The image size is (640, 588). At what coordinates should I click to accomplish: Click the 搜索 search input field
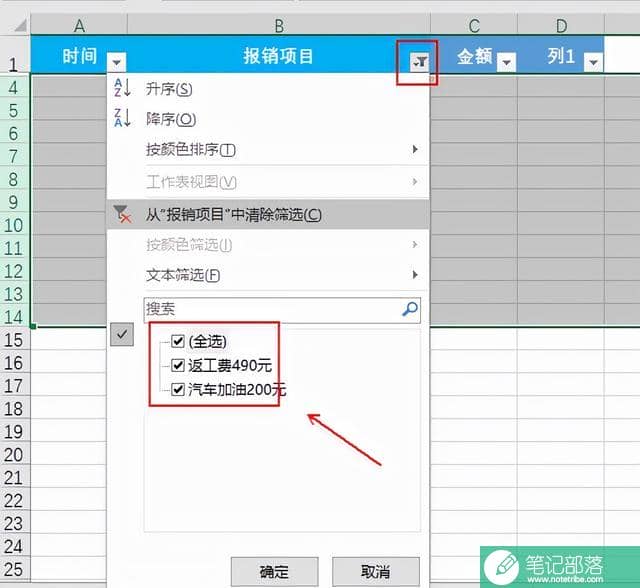282,310
